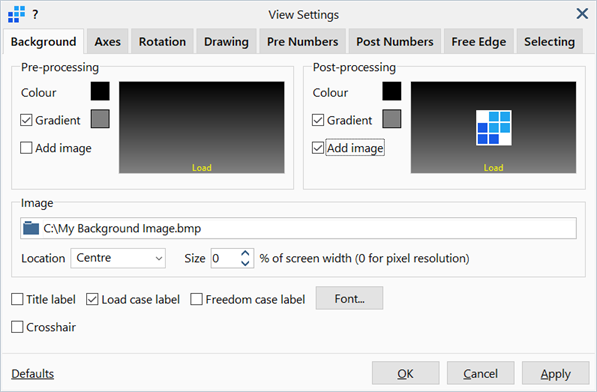Click the application logo in title bar
Viewport: 597px width, 392px height.
[16, 14]
